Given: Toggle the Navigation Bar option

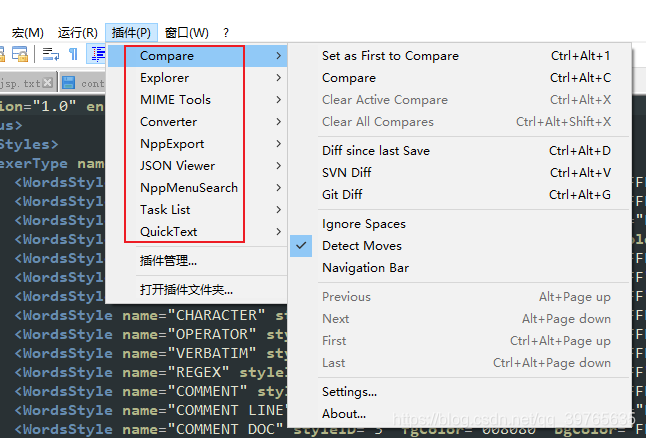Looking at the screenshot, I should (x=460, y=268).
